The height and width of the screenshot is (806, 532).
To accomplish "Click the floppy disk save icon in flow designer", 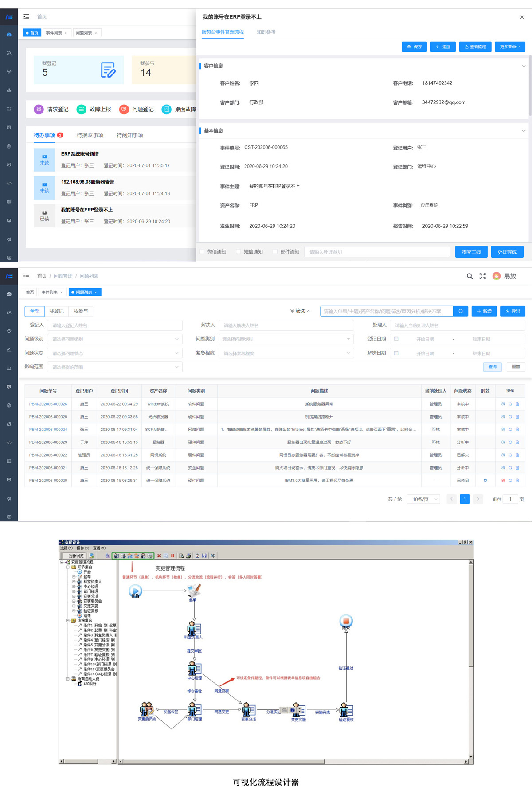I will point(204,556).
